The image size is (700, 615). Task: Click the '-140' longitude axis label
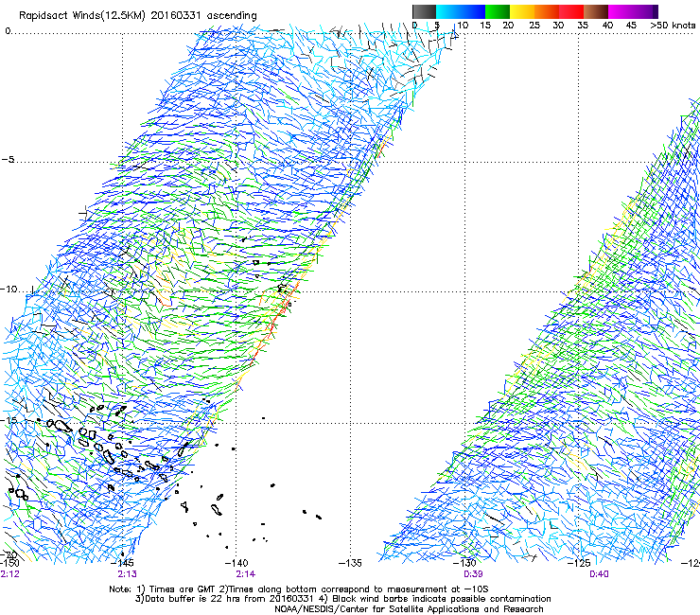(x=236, y=563)
